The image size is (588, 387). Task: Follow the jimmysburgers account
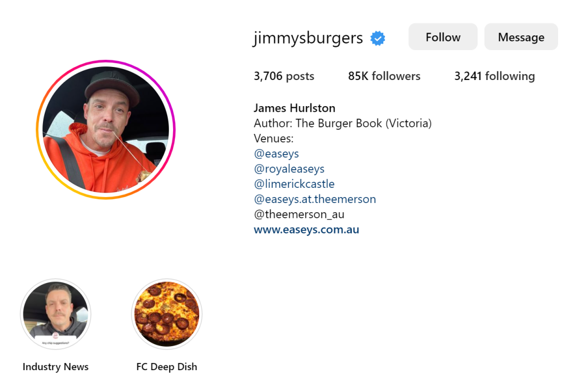pos(443,37)
